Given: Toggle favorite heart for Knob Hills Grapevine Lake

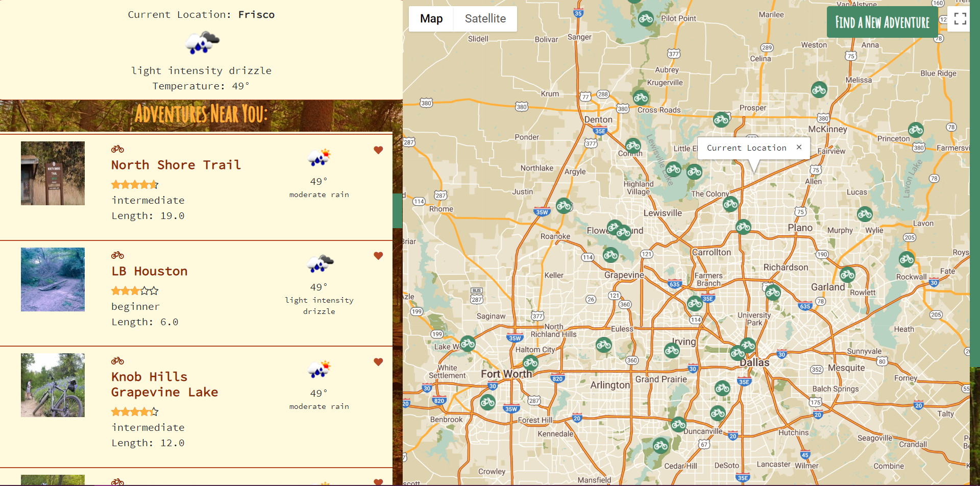Looking at the screenshot, I should (x=378, y=362).
